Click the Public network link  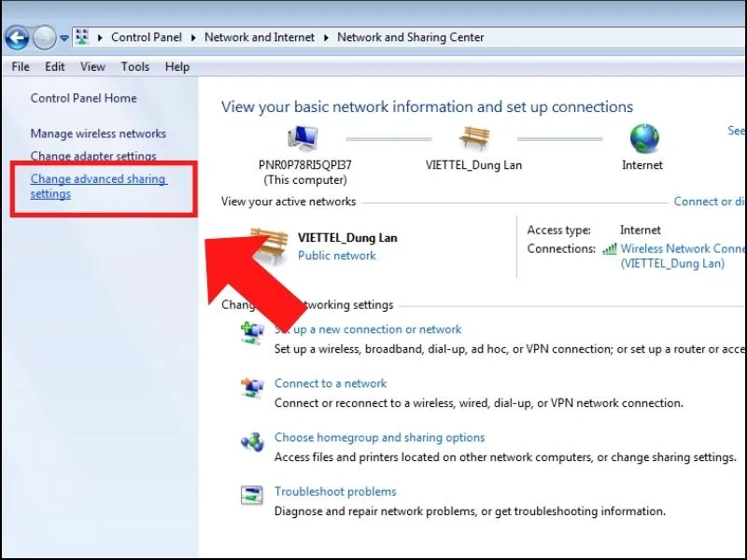coord(336,256)
